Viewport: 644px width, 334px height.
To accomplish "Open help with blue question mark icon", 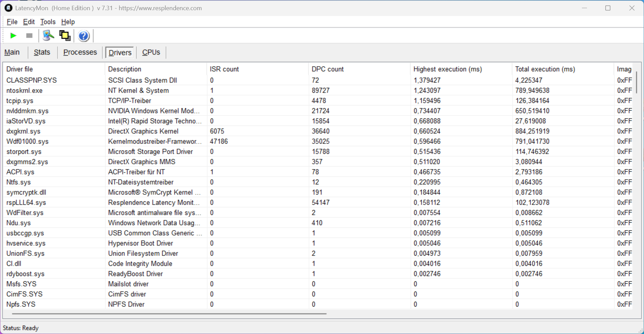I will pyautogui.click(x=83, y=36).
